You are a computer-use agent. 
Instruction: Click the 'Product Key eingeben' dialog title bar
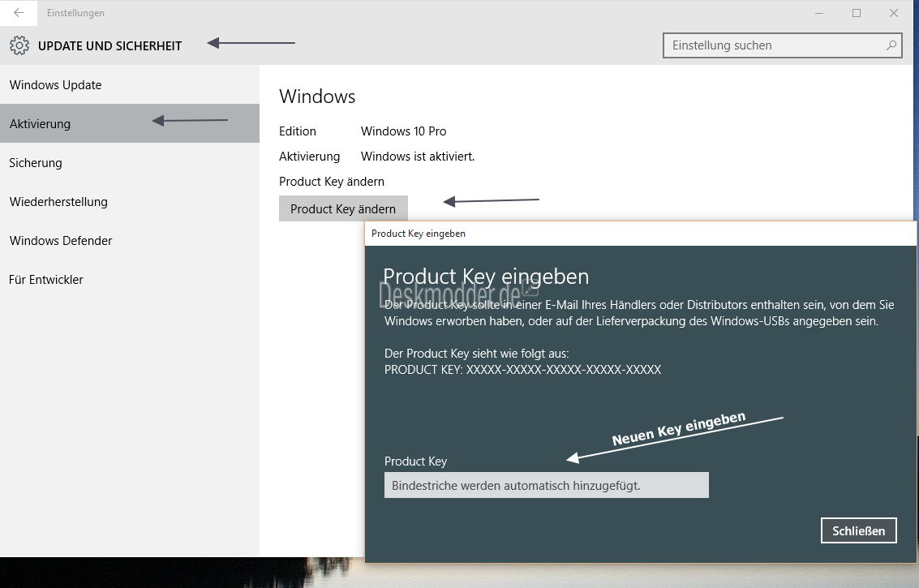coord(641,234)
